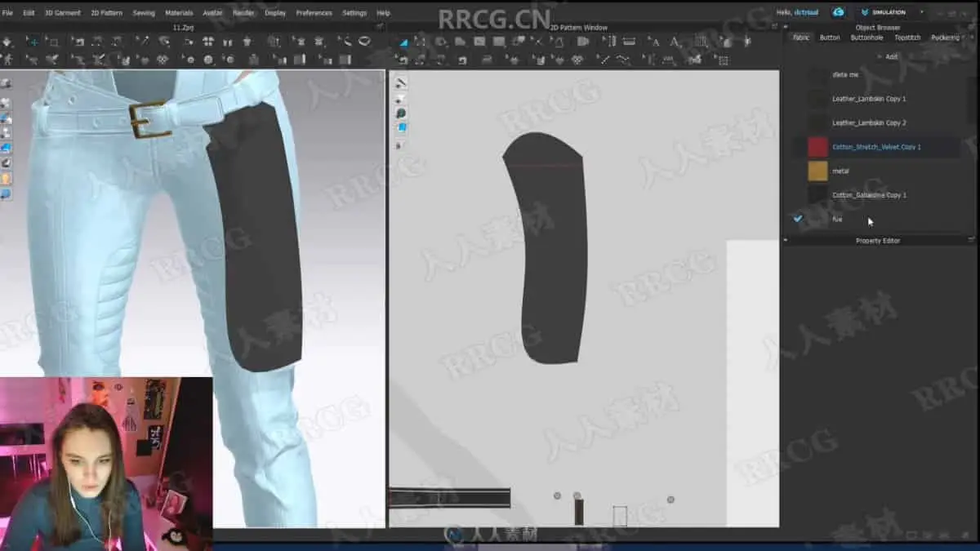Collapse the Object Browser panel arrow
The width and height of the screenshot is (980, 551).
(x=786, y=28)
